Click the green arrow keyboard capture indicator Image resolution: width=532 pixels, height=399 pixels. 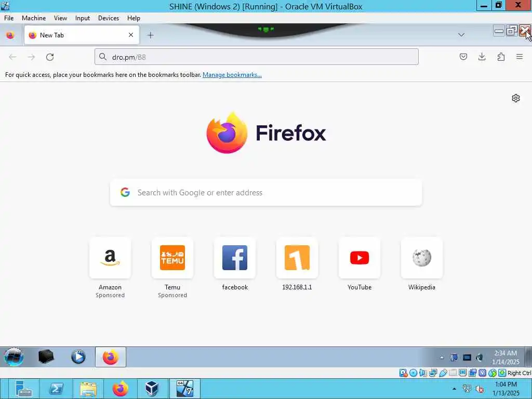click(x=502, y=373)
